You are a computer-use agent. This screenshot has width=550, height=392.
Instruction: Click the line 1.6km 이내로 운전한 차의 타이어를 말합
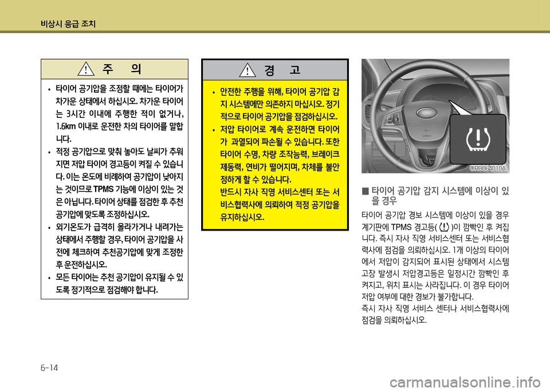pos(119,126)
